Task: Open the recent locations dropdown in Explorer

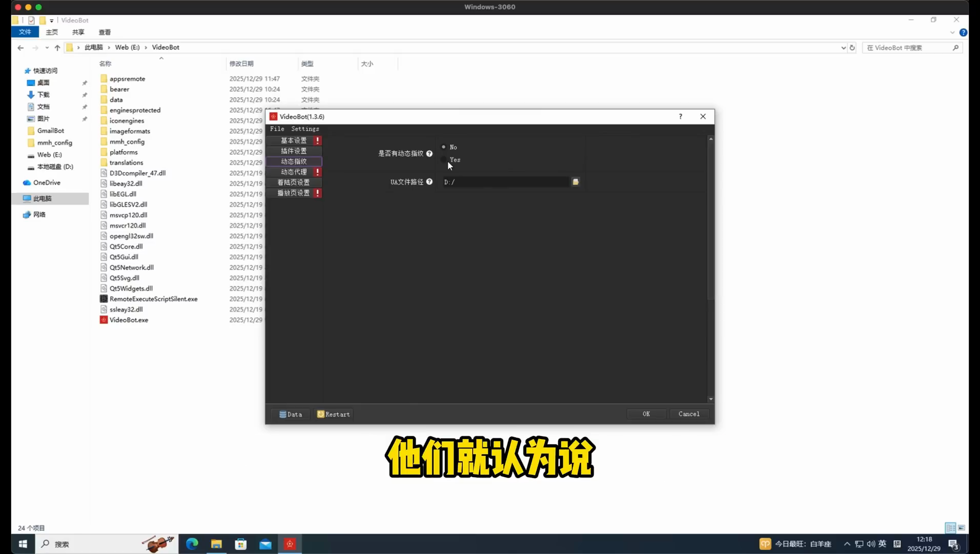Action: (47, 48)
